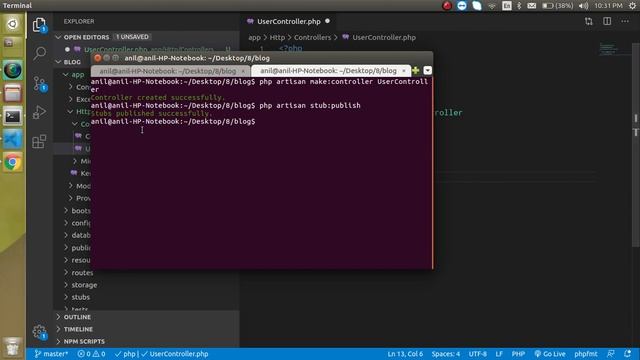Click the volume icon in system tray

click(x=584, y=5)
